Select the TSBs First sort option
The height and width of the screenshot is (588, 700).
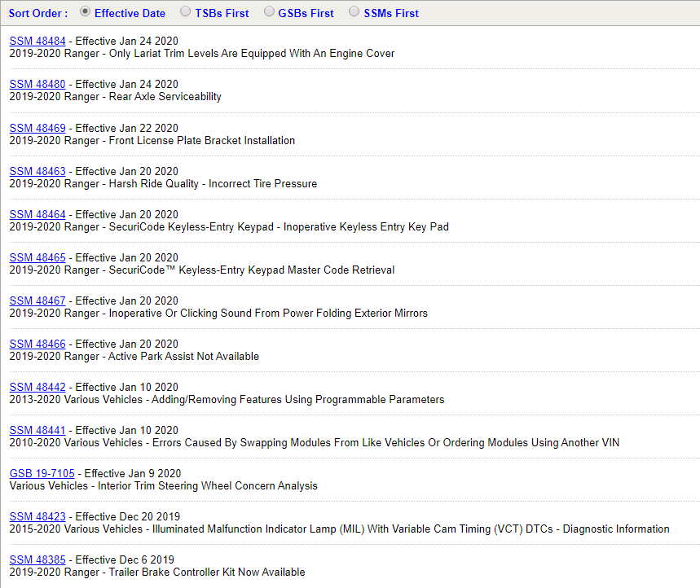[x=185, y=11]
